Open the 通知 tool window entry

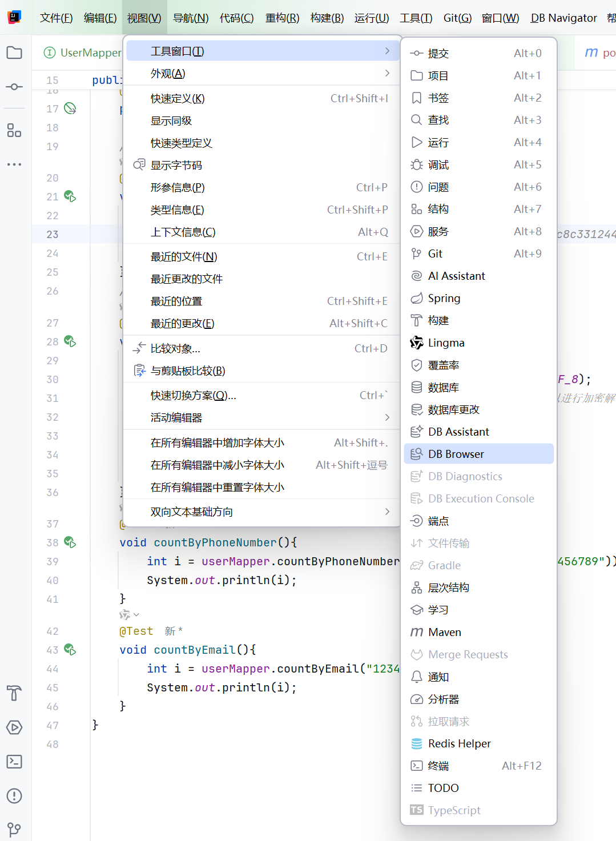point(478,677)
